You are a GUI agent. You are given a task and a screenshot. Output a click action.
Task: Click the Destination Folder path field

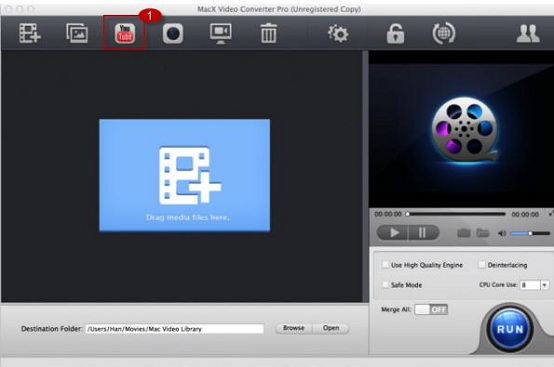(175, 329)
